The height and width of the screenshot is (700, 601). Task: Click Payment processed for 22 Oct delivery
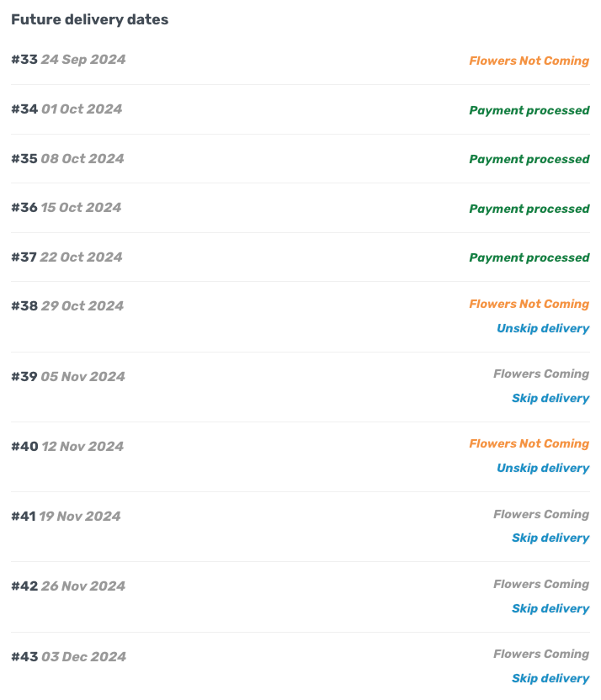[x=529, y=257]
